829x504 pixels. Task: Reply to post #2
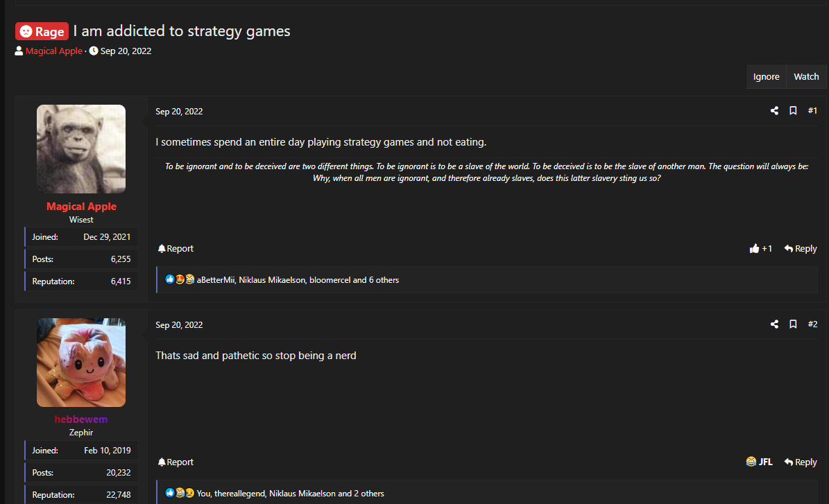click(801, 462)
